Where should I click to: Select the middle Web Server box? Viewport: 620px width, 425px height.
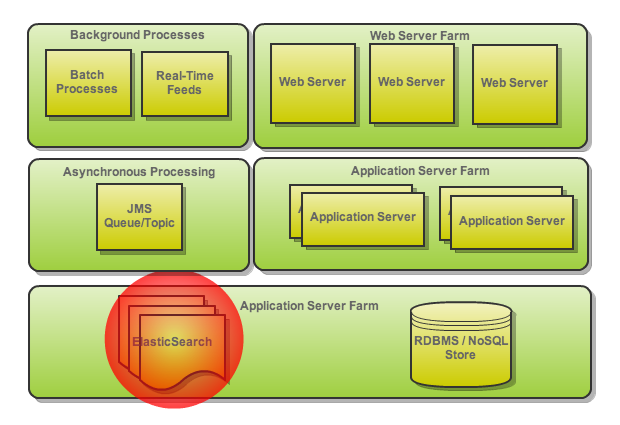(412, 83)
